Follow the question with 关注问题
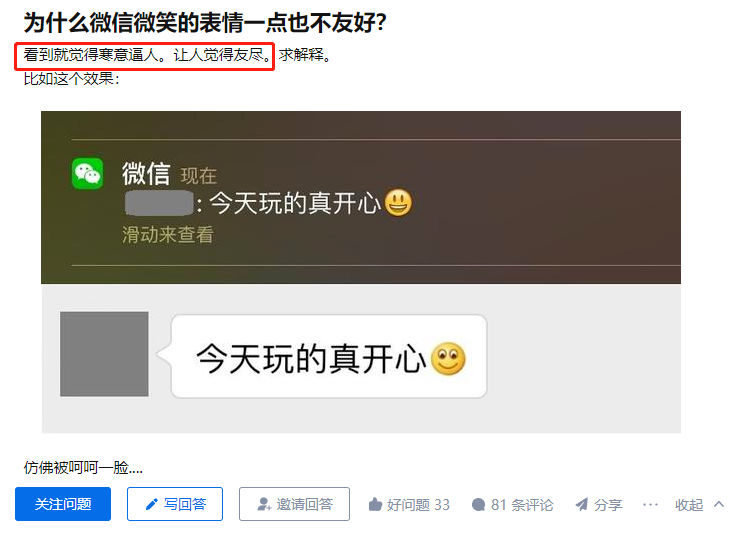 [x=63, y=504]
